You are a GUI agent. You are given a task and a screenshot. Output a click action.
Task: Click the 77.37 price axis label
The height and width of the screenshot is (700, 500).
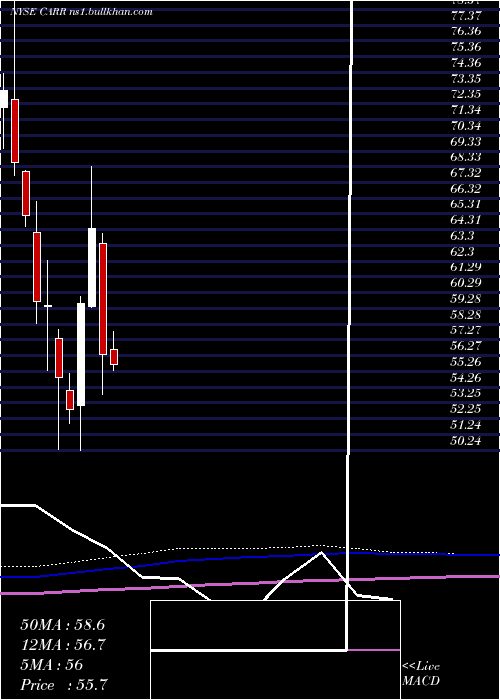point(465,16)
